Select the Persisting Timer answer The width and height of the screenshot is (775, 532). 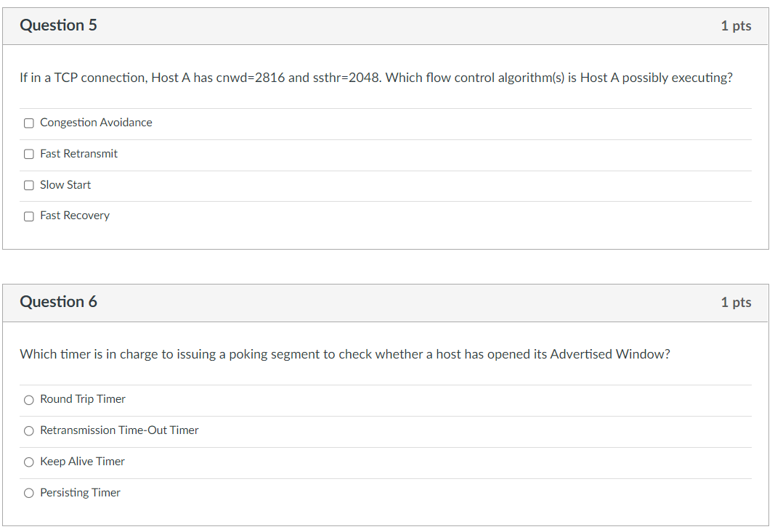tap(28, 493)
